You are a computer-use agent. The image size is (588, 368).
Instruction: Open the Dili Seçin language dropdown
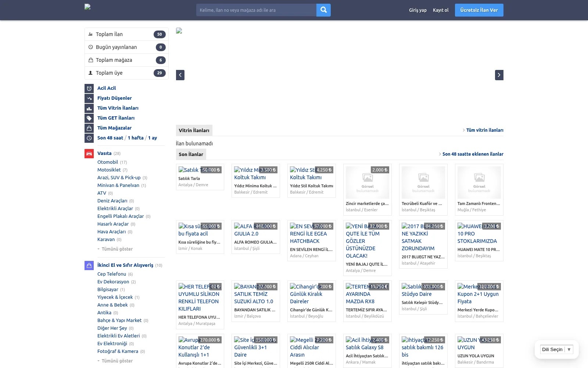556,350
